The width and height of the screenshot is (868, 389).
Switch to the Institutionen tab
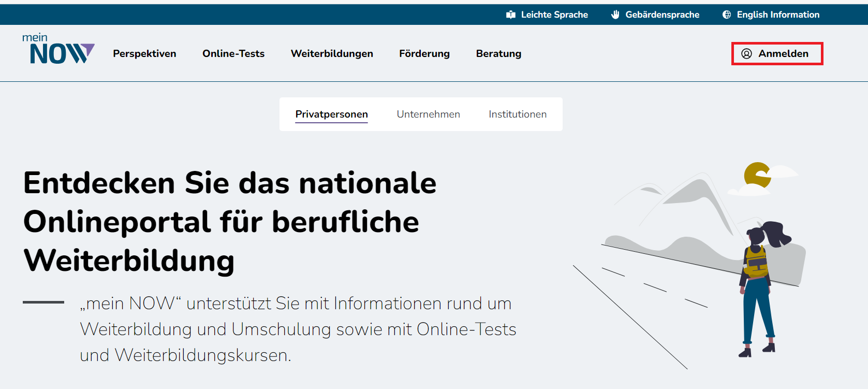(518, 114)
